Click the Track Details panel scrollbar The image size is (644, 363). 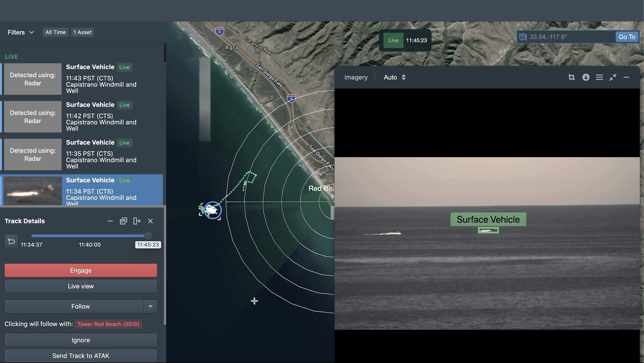click(165, 266)
